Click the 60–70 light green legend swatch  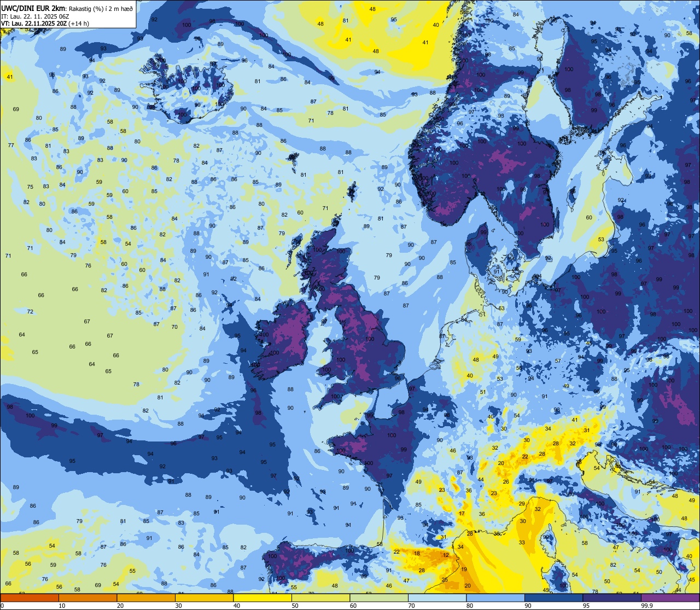pyautogui.click(x=379, y=597)
